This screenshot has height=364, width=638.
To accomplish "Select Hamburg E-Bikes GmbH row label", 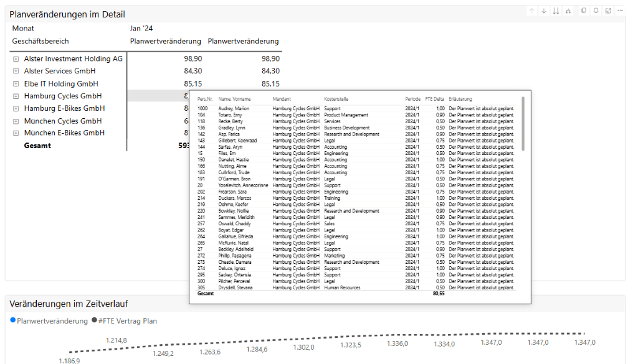I will pos(64,108).
